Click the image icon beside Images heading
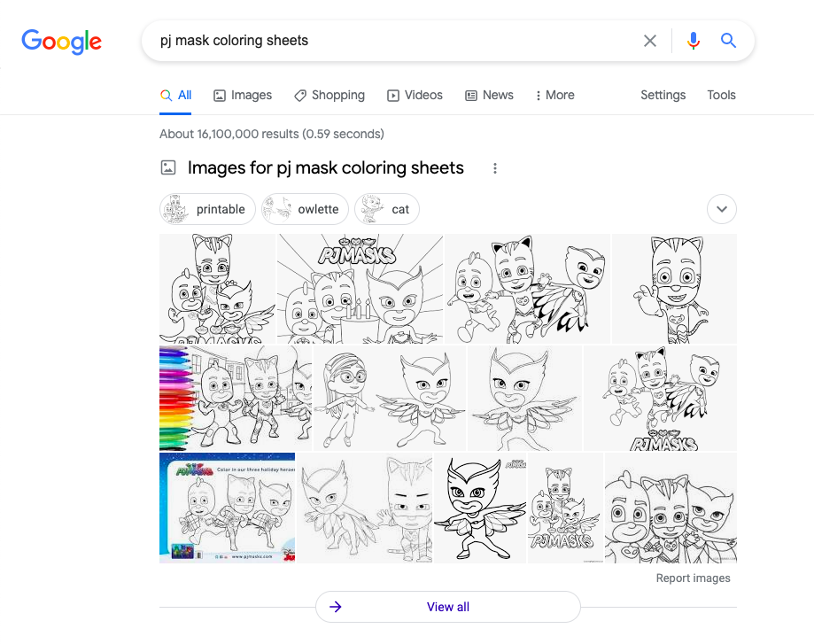 tap(168, 167)
